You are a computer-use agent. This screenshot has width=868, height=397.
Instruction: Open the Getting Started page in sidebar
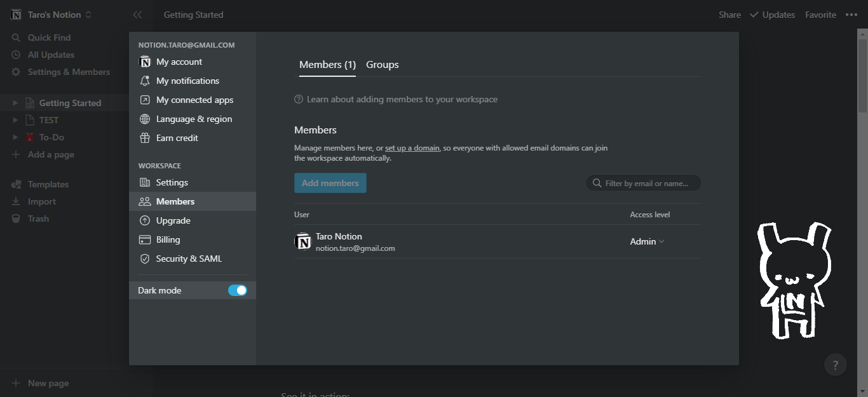(x=70, y=103)
